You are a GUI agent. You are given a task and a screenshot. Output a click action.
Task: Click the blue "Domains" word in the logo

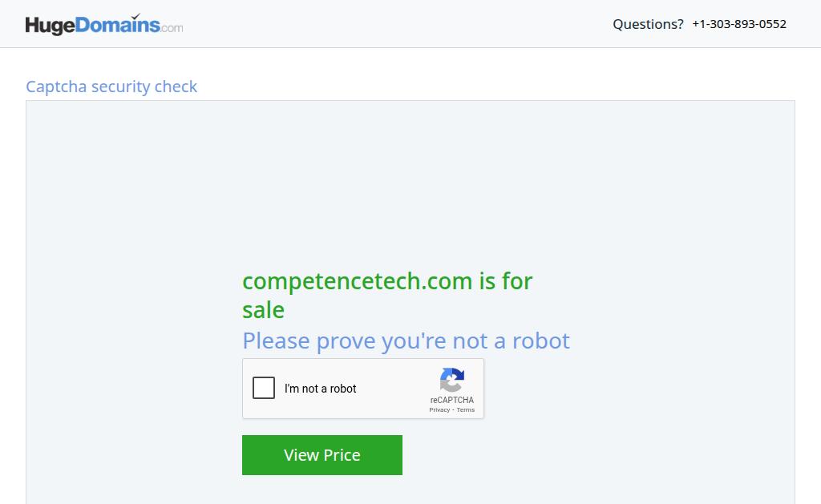point(117,25)
